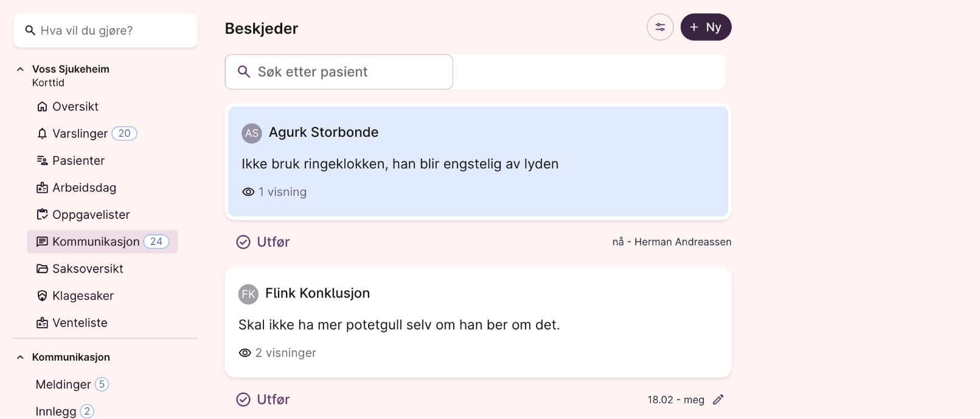Go to Arbeidsdag in the sidebar
The width and height of the screenshot is (980, 419).
point(84,188)
